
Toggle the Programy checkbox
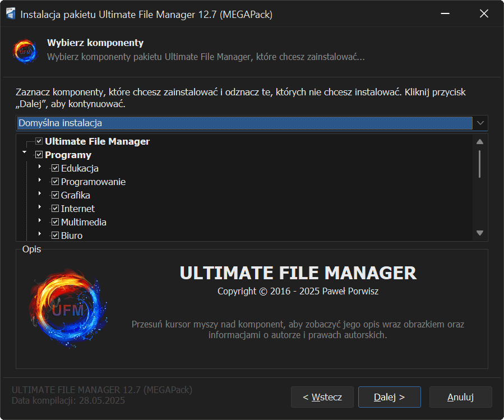[x=39, y=155]
